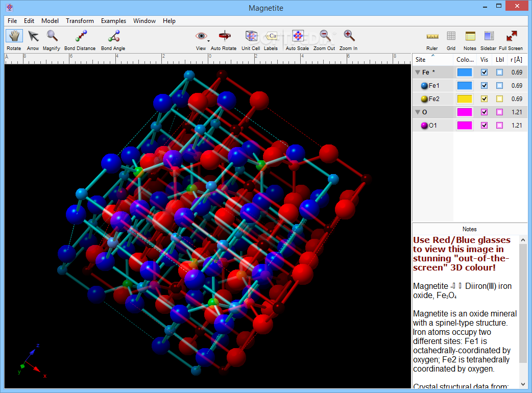Choose the Bond Angle tool
Viewport: 532px width, 393px height.
pyautogui.click(x=113, y=40)
